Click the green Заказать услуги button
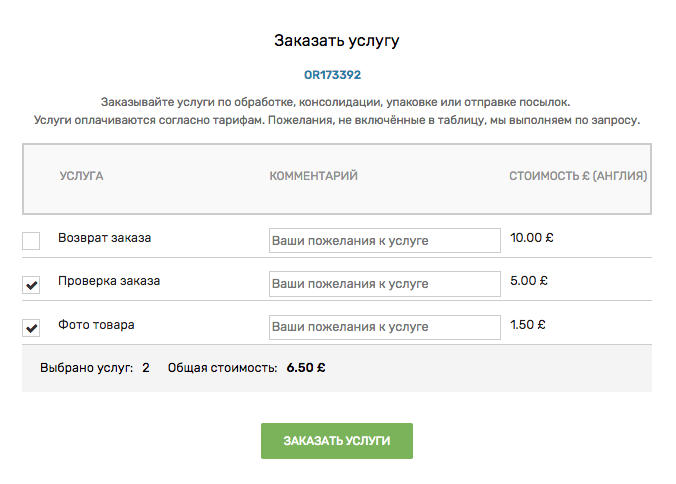This screenshot has height=484, width=676. [337, 441]
